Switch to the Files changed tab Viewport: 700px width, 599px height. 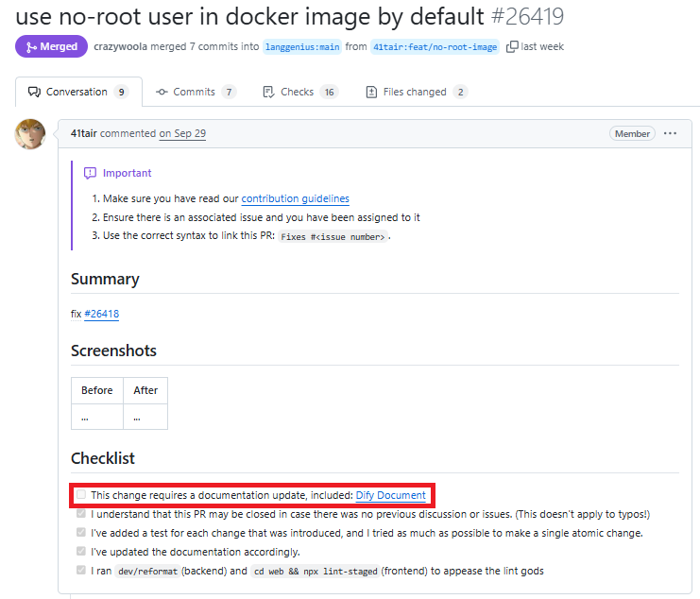414,92
